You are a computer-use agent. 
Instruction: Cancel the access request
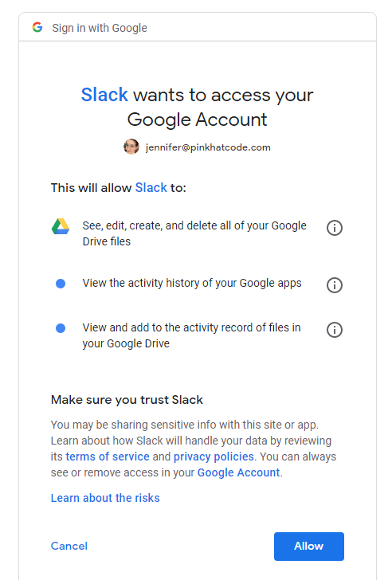(x=69, y=546)
